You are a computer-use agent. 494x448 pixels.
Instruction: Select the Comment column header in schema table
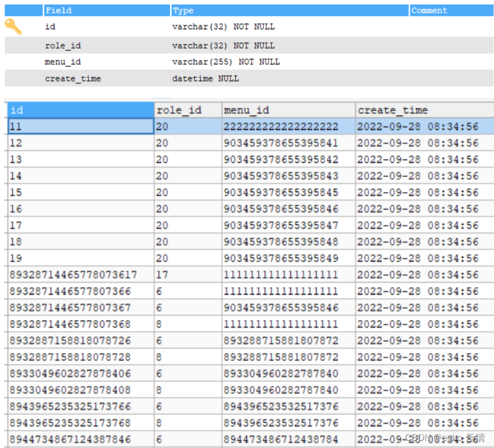[x=452, y=11]
